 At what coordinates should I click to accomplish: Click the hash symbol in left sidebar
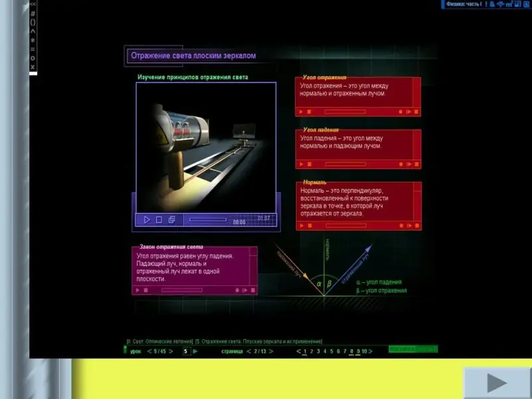(33, 13)
